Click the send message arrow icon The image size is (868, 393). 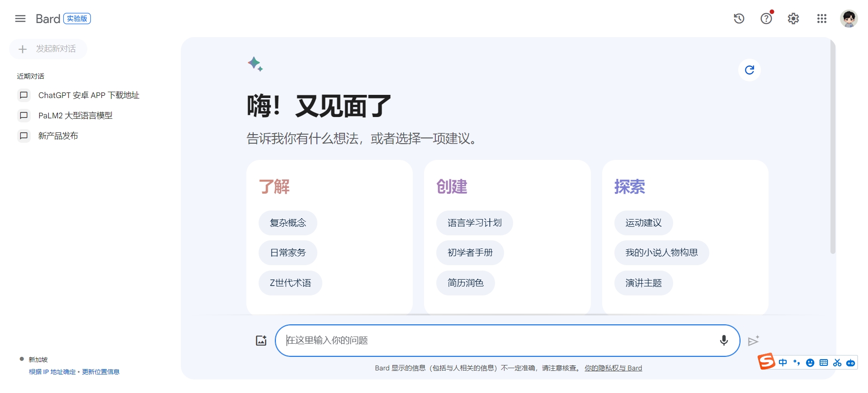pyautogui.click(x=753, y=341)
